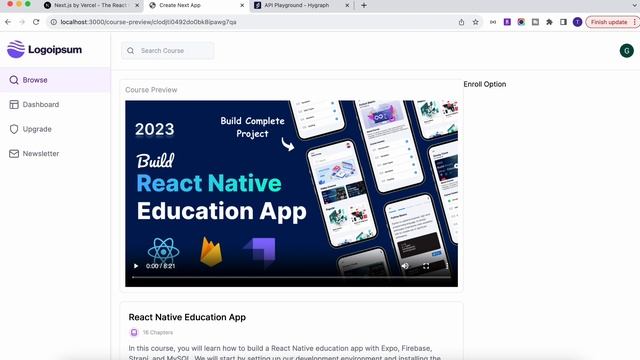The width and height of the screenshot is (640, 360).
Task: Click the search magnifier icon in search box
Action: tap(131, 51)
